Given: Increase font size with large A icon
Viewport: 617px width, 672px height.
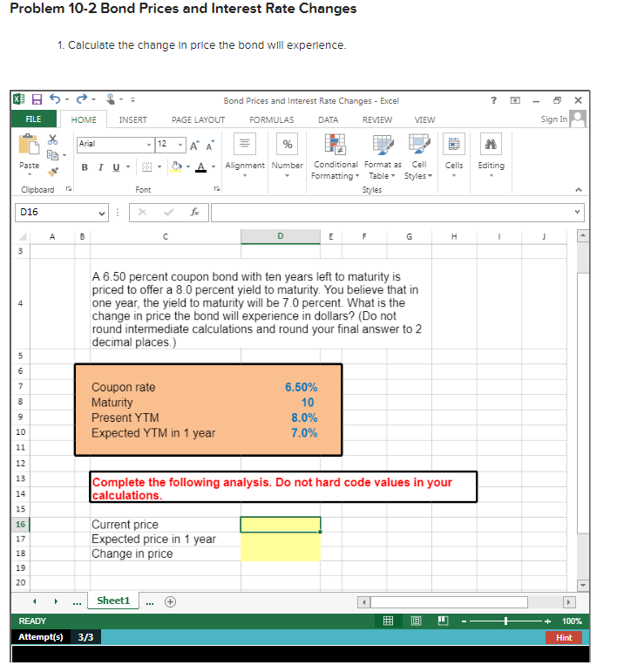Looking at the screenshot, I should tap(194, 146).
